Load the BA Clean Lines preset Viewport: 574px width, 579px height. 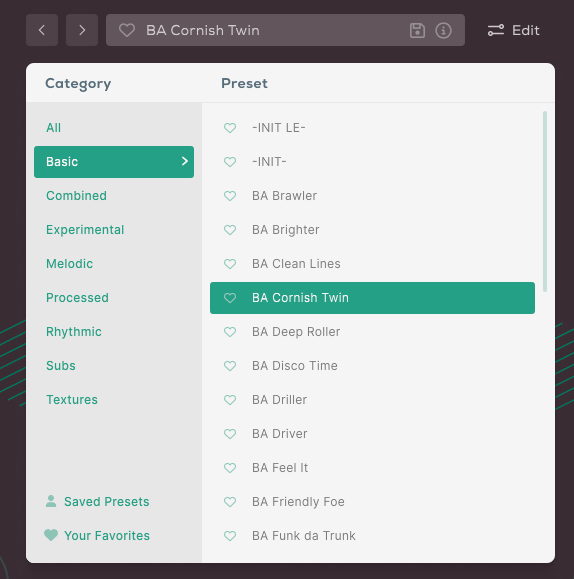(x=296, y=264)
